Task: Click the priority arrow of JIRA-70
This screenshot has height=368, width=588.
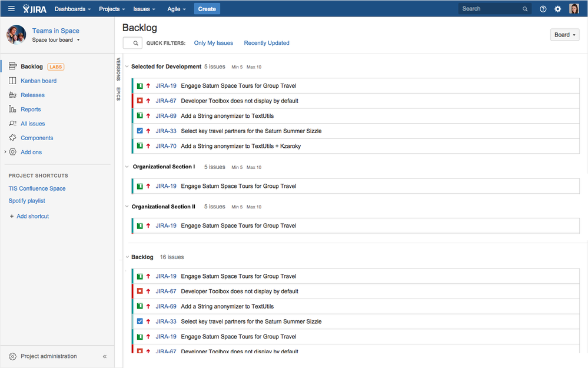Action: pyautogui.click(x=148, y=146)
